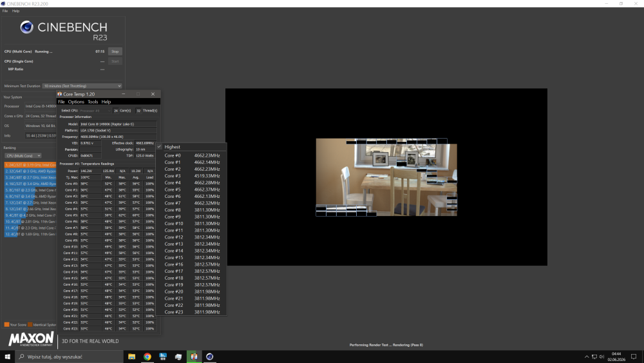Screen dimensions: 644x363
Task: Switch to Cinebench taskbar icon
Action: [209, 357]
